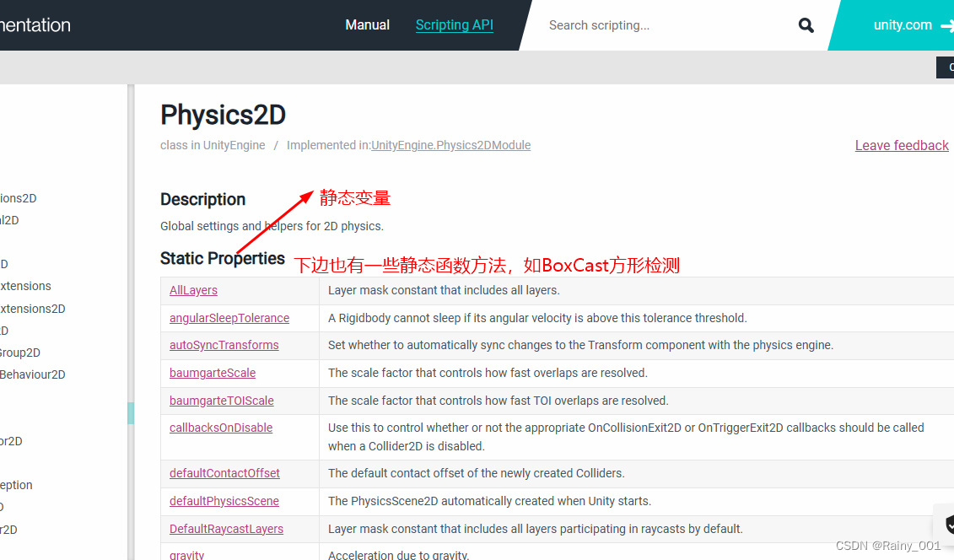Click the unity.com arrow icon

(x=947, y=25)
